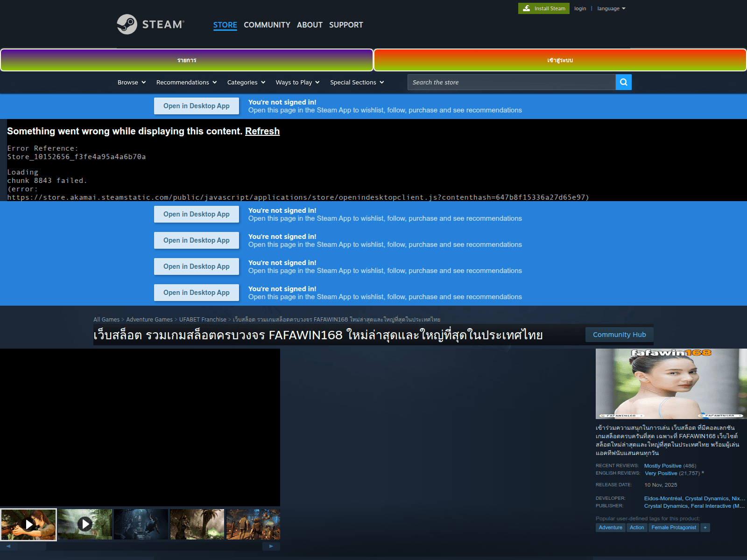Select the fourth screenshot thumbnail
Image resolution: width=747 pixels, height=560 pixels.
tap(197, 525)
